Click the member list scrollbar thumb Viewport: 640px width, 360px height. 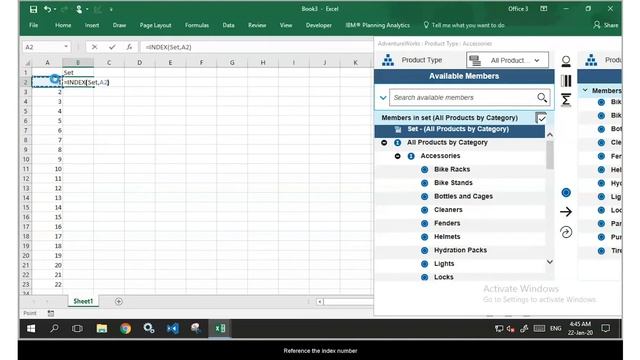pyautogui.click(x=550, y=155)
